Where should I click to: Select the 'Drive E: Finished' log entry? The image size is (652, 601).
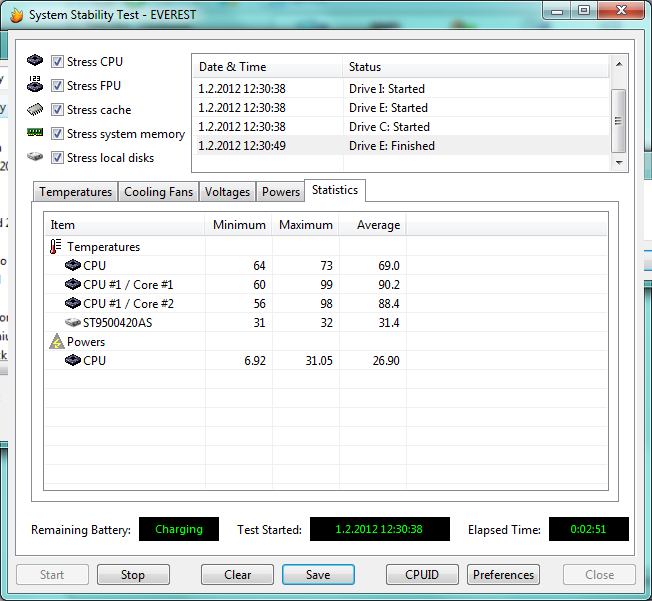pos(402,146)
